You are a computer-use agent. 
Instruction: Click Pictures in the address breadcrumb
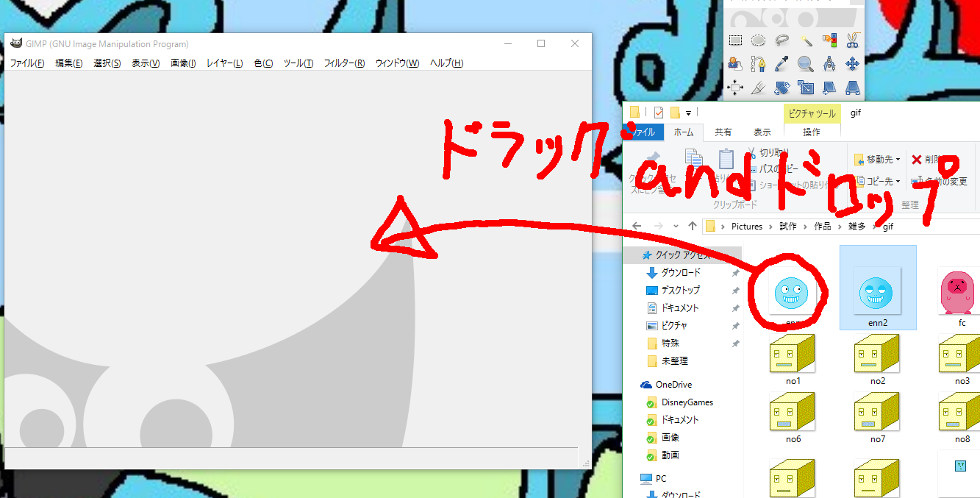[747, 227]
